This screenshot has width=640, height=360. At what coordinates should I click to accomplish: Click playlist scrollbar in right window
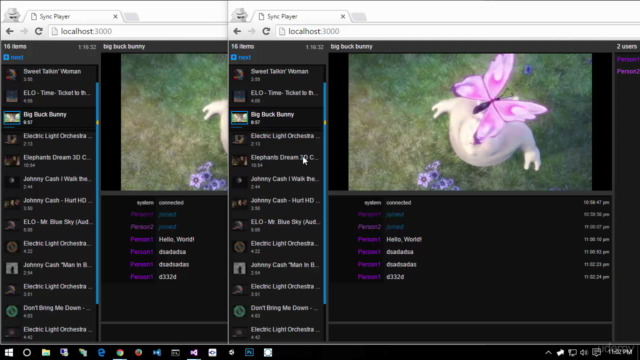[x=324, y=193]
